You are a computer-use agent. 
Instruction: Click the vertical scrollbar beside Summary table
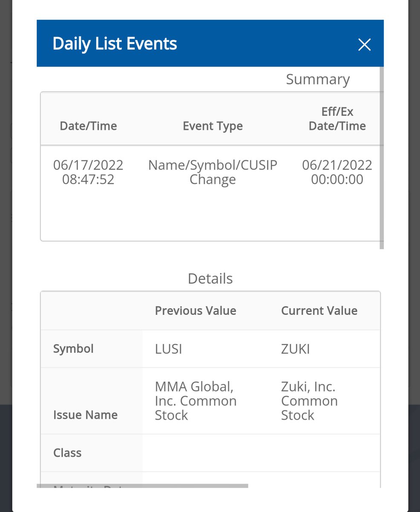pos(382,158)
